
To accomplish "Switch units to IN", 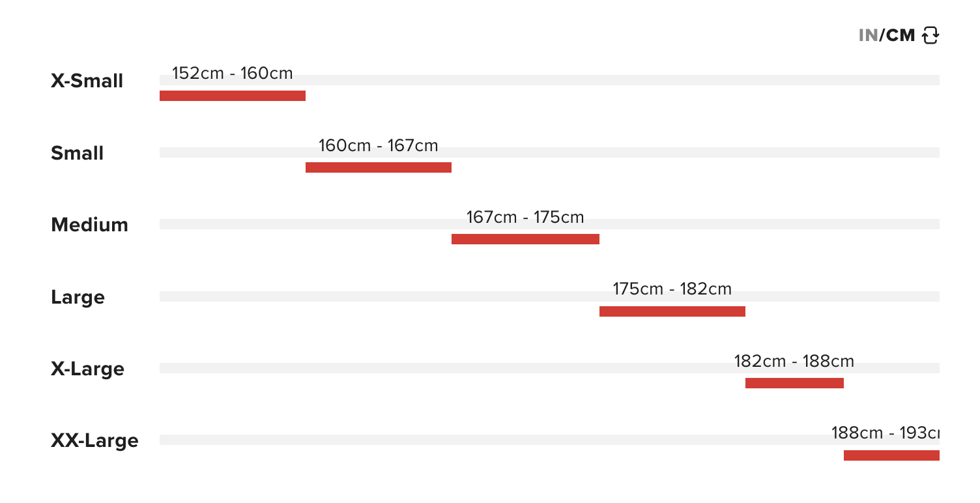I will tap(868, 35).
